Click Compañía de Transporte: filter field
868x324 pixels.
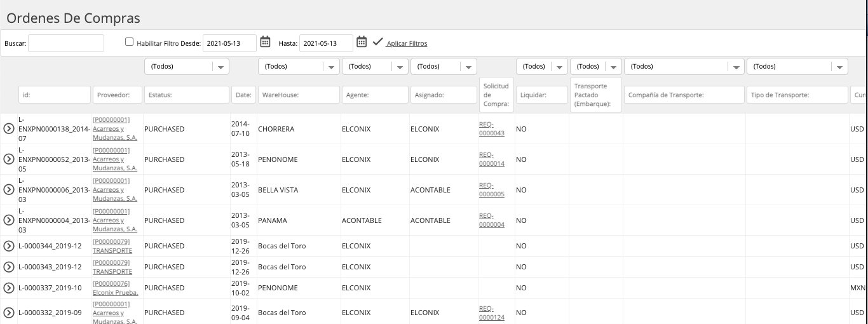(x=684, y=95)
